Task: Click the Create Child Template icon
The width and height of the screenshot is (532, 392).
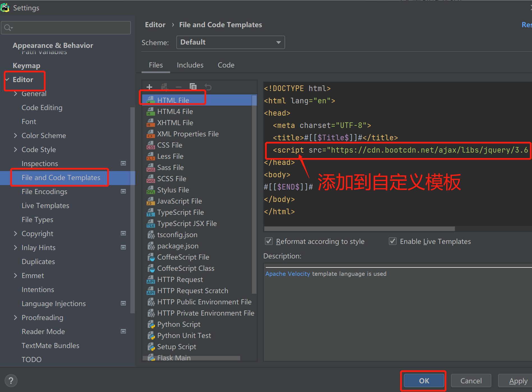Action: 165,87
